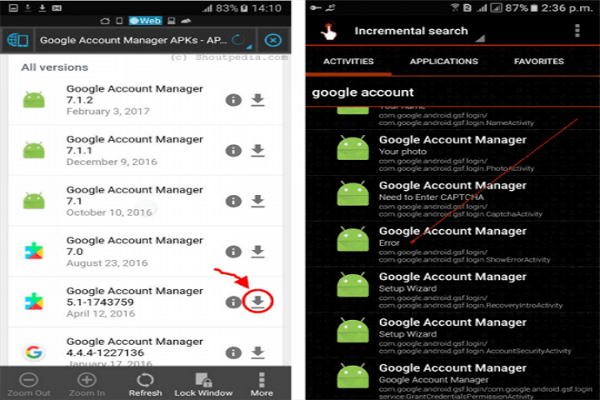Download Google Account Manager 7.1.2 APK
The width and height of the screenshot is (600, 400).
[258, 100]
